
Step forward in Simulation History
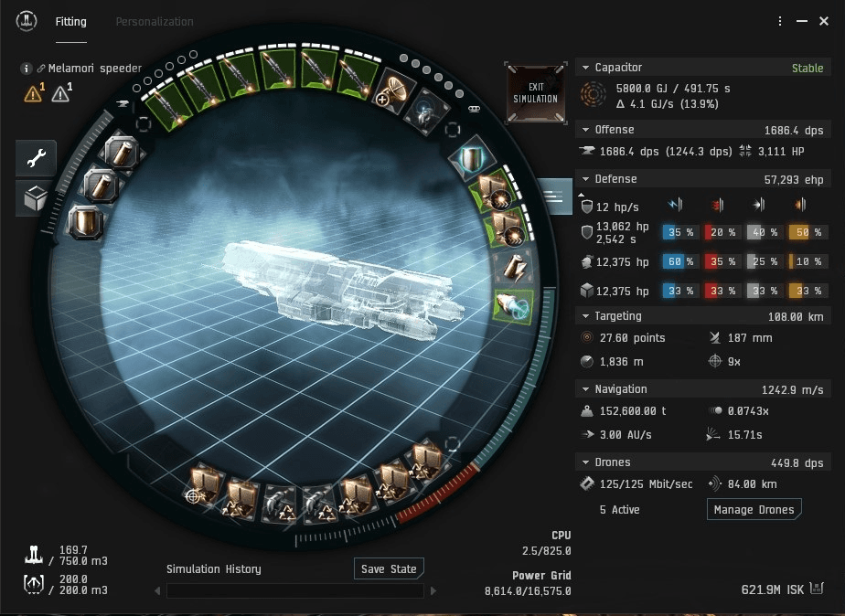433,590
